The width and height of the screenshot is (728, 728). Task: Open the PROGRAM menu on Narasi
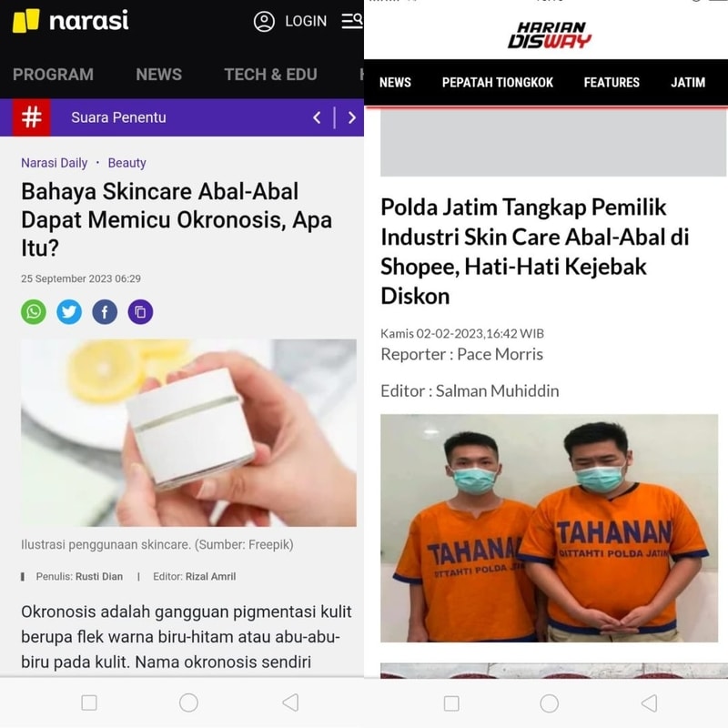(x=53, y=75)
